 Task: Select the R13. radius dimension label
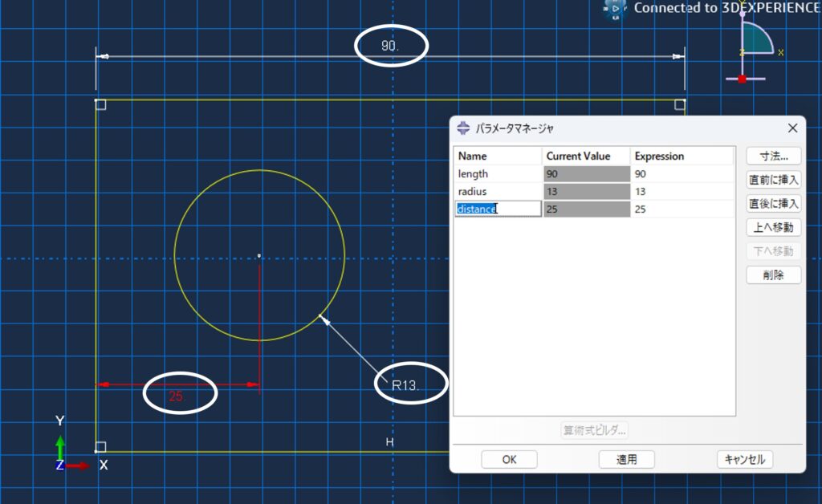pos(405,385)
